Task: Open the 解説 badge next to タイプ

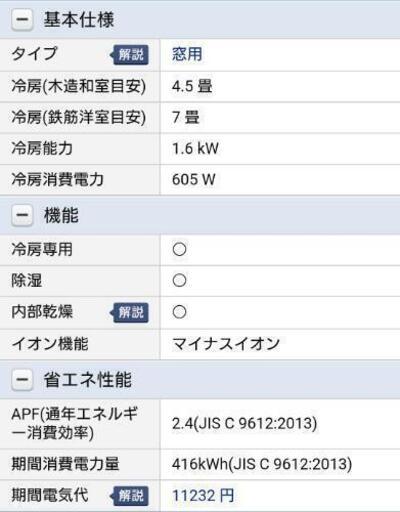Action: 129,54
